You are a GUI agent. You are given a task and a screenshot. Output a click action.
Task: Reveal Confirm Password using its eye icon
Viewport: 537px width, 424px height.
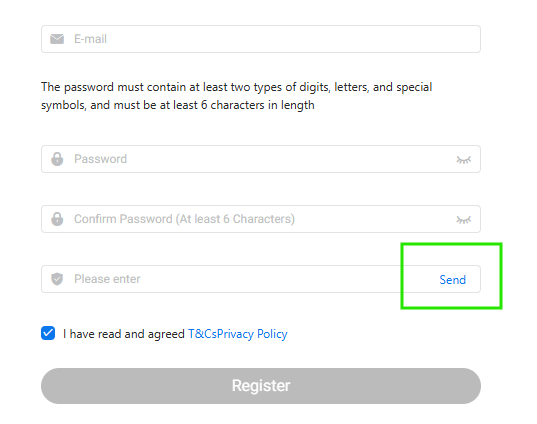[x=464, y=220]
